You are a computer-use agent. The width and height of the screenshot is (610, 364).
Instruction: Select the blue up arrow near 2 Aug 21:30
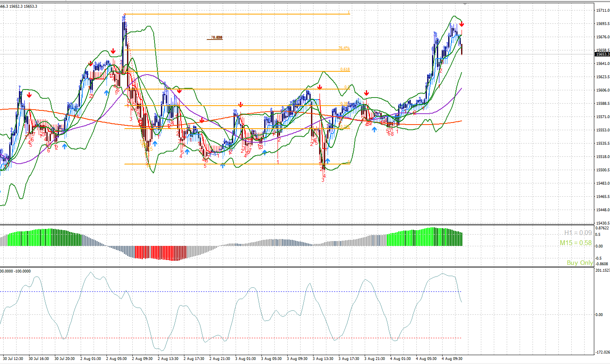tap(222, 166)
